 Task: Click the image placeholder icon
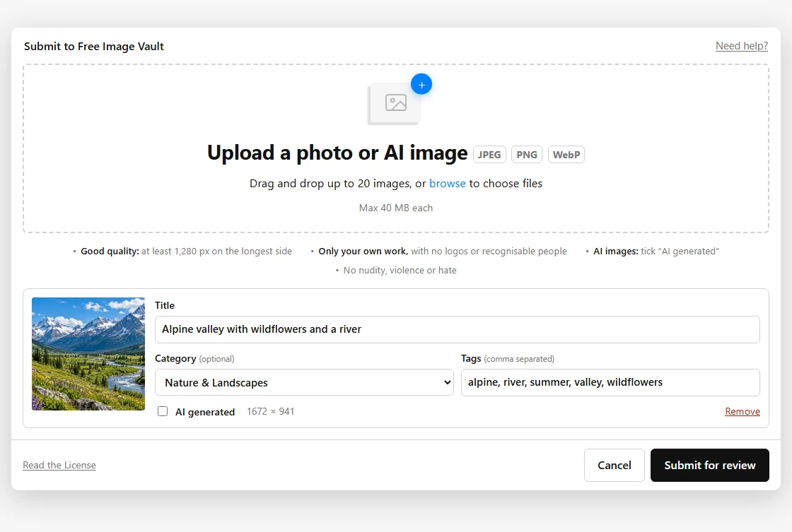(x=395, y=103)
